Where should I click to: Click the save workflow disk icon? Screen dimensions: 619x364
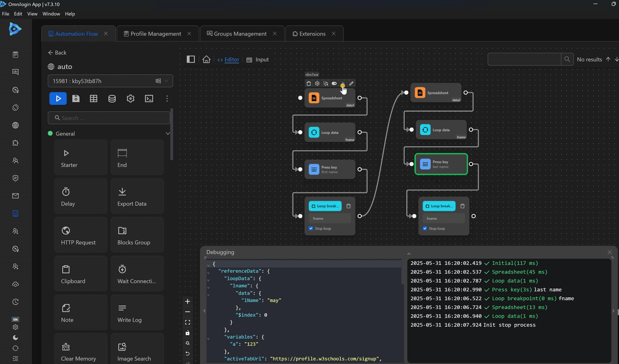pyautogui.click(x=76, y=99)
